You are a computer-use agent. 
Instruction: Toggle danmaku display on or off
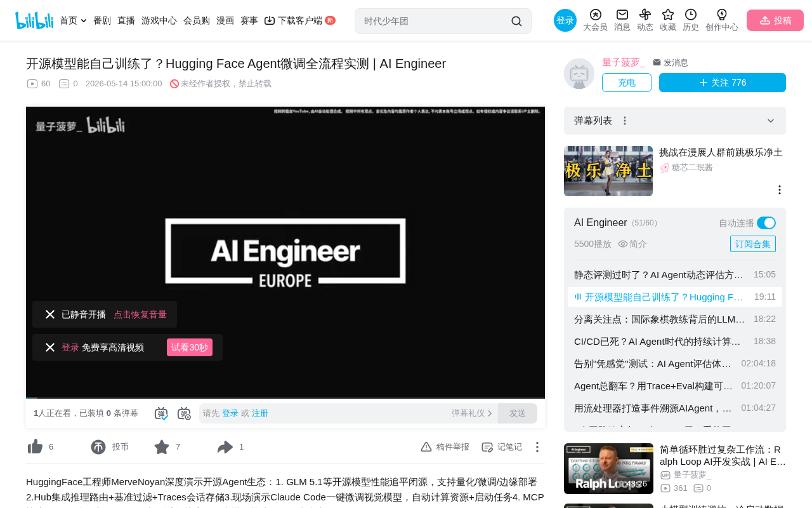[x=161, y=413]
